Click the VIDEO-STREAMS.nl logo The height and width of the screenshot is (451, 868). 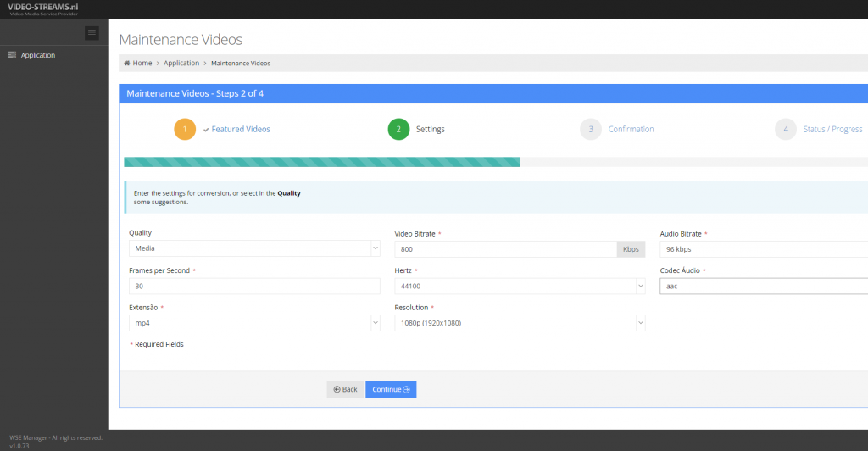click(x=42, y=8)
